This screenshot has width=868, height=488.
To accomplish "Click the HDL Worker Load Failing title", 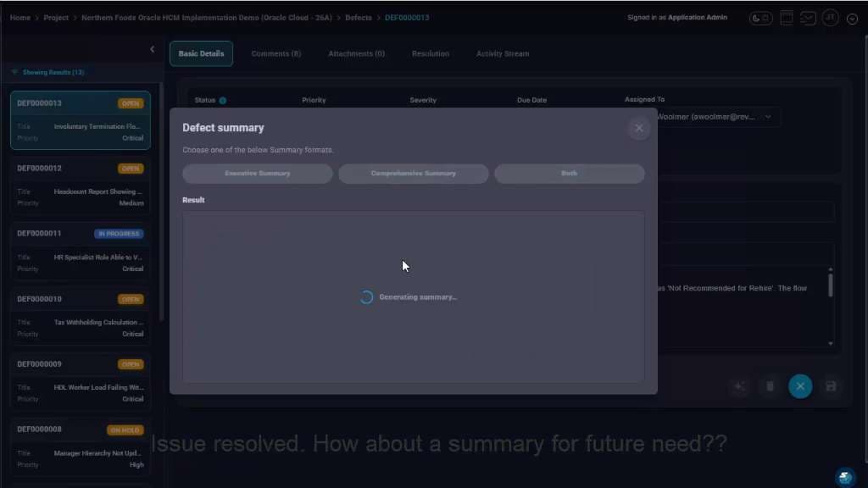I will tap(98, 388).
